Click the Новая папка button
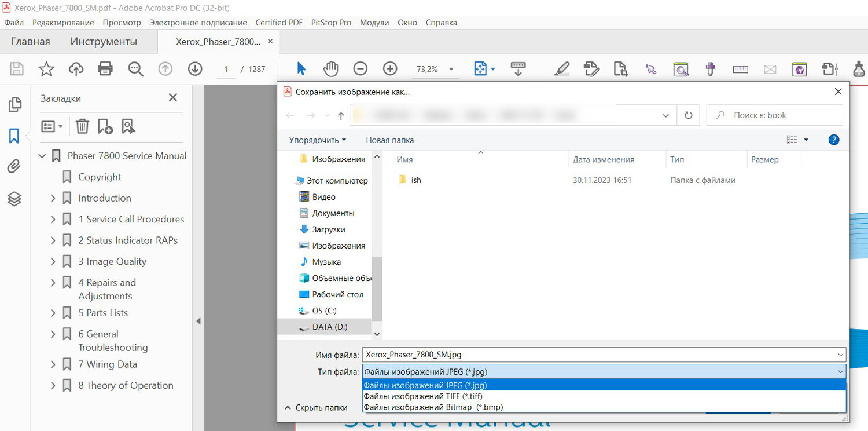This screenshot has width=868, height=431. tap(390, 140)
